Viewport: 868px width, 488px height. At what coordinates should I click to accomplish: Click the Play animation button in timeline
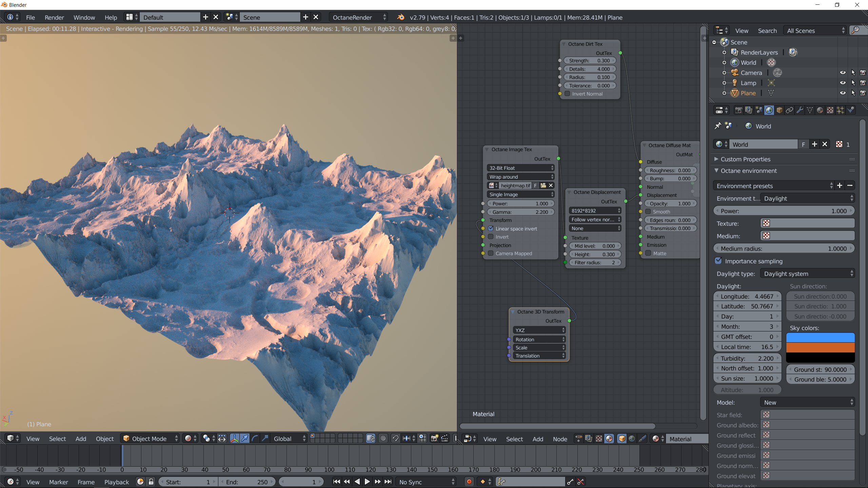point(367,482)
